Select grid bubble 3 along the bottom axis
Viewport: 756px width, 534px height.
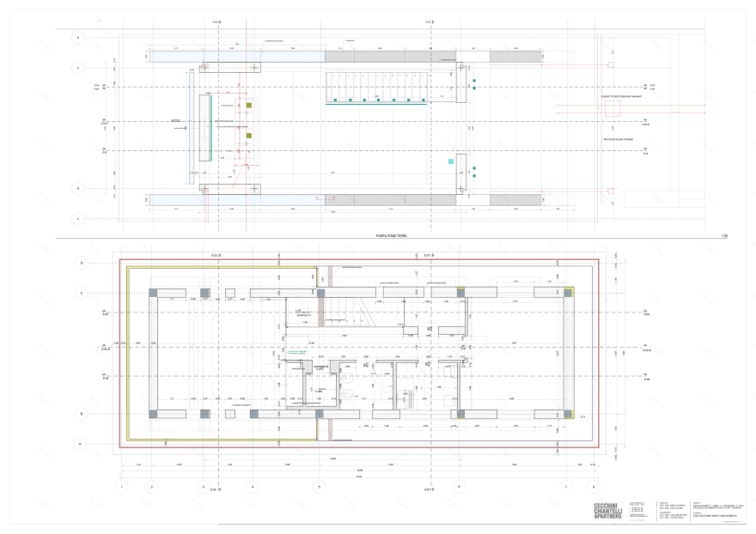(204, 487)
